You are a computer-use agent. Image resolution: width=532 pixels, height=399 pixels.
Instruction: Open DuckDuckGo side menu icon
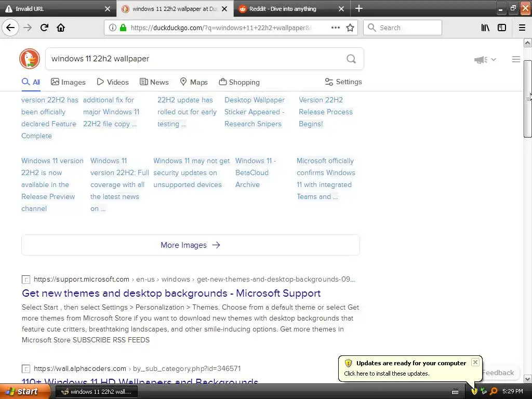(516, 59)
